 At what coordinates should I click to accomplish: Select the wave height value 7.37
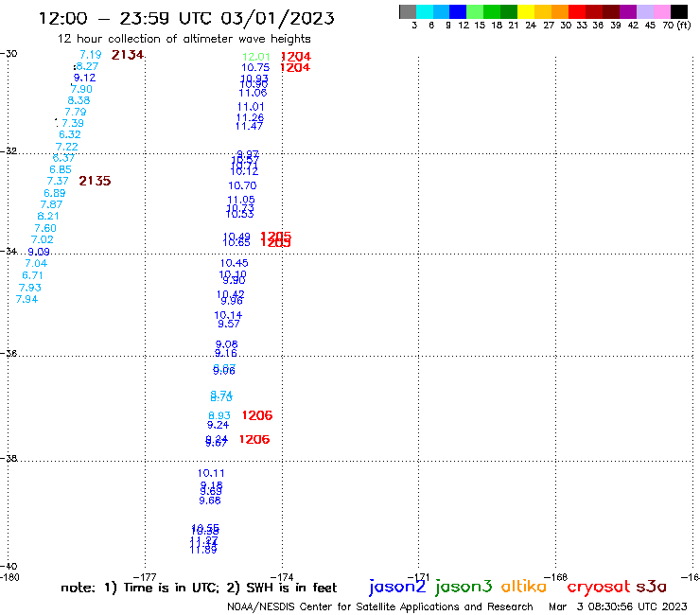tap(58, 181)
